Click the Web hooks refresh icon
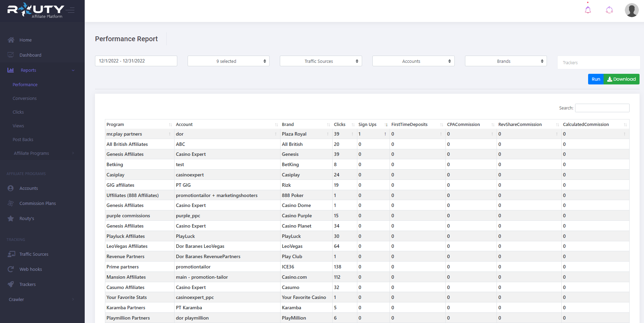Image resolution: width=644 pixels, height=323 pixels. point(11,269)
